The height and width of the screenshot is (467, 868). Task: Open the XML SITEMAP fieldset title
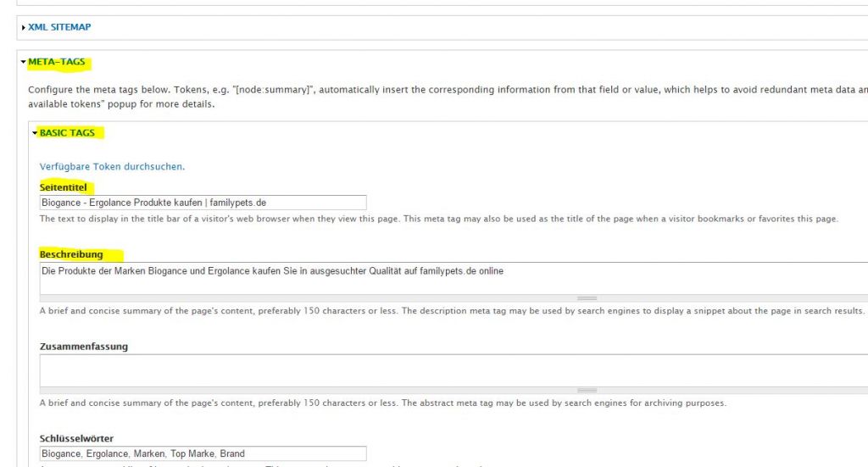(x=59, y=27)
